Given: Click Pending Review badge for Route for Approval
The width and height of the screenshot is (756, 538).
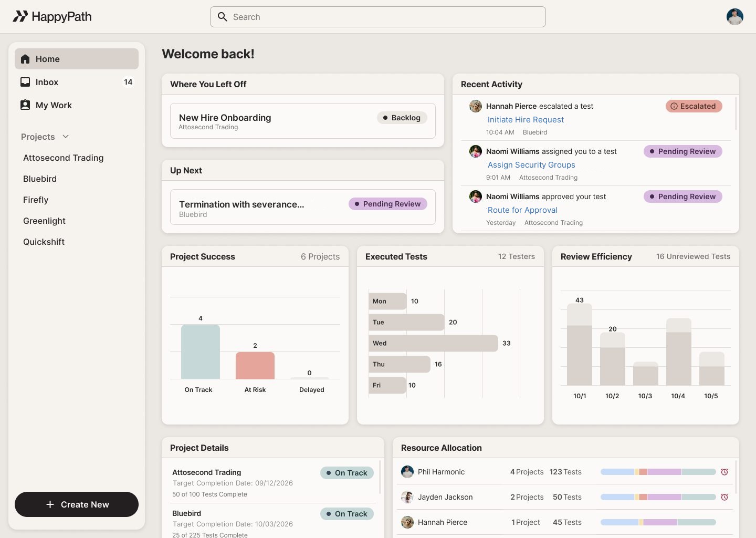Looking at the screenshot, I should click(683, 196).
